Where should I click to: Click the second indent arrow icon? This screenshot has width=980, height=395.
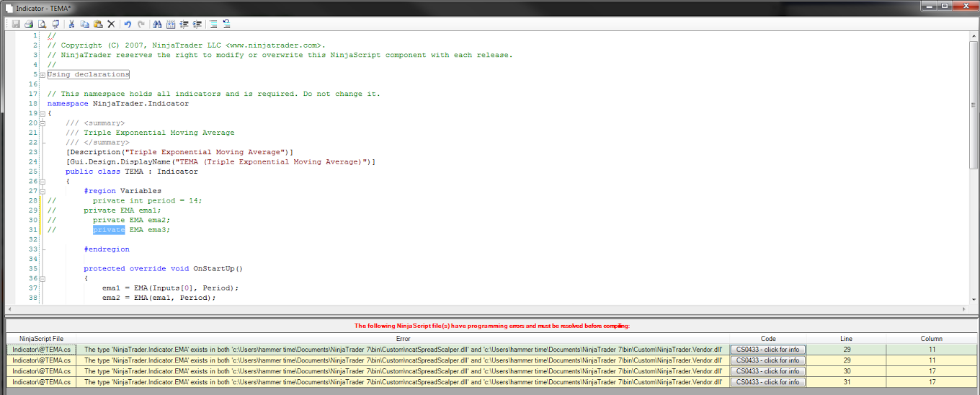point(197,24)
